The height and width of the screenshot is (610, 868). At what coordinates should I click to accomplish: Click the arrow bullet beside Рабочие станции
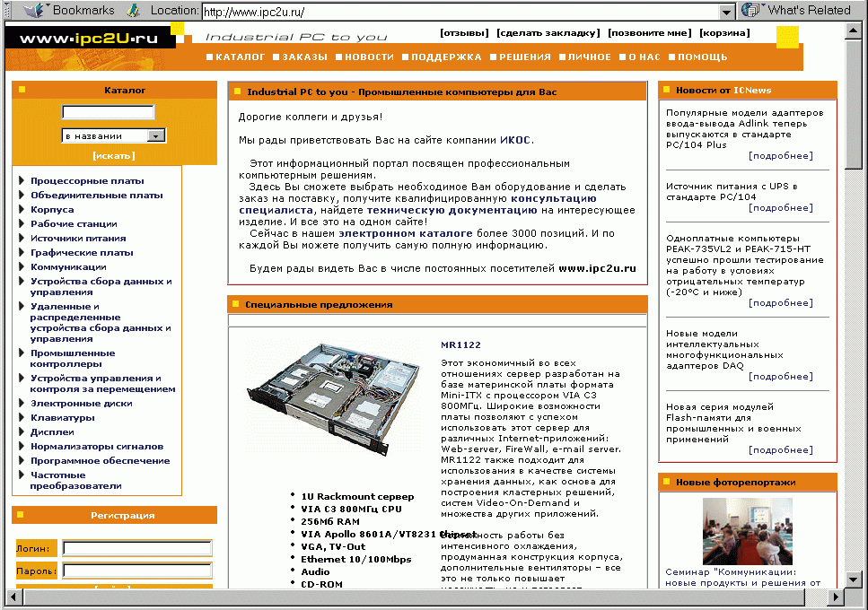click(22, 223)
